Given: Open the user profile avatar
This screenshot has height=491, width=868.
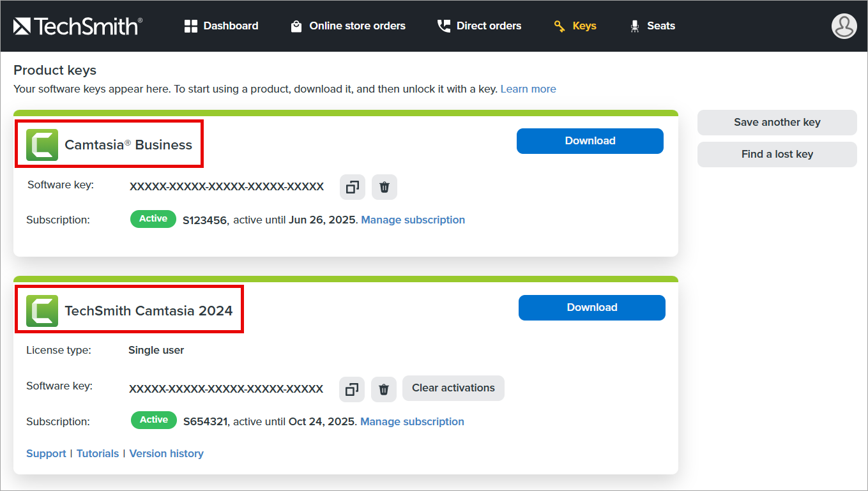Looking at the screenshot, I should (844, 26).
